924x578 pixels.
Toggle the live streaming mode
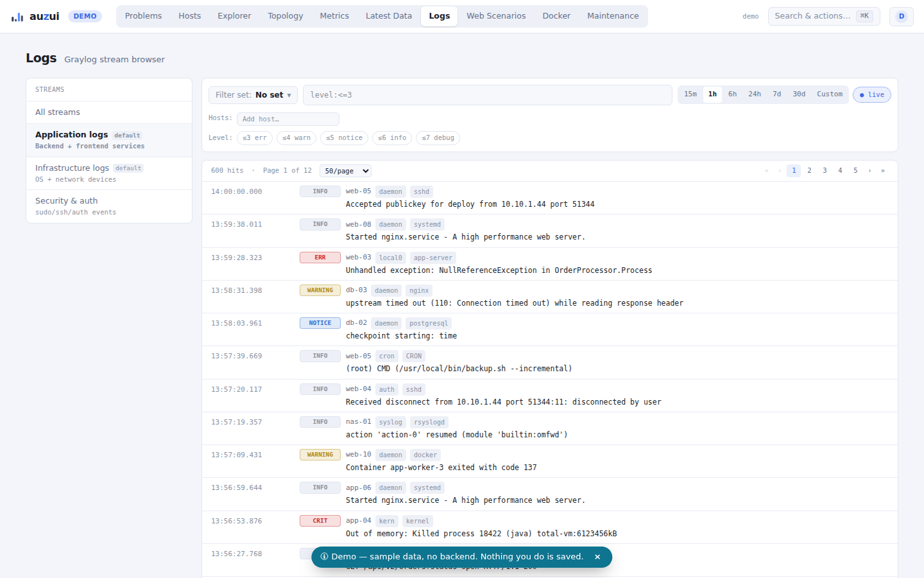click(x=871, y=94)
